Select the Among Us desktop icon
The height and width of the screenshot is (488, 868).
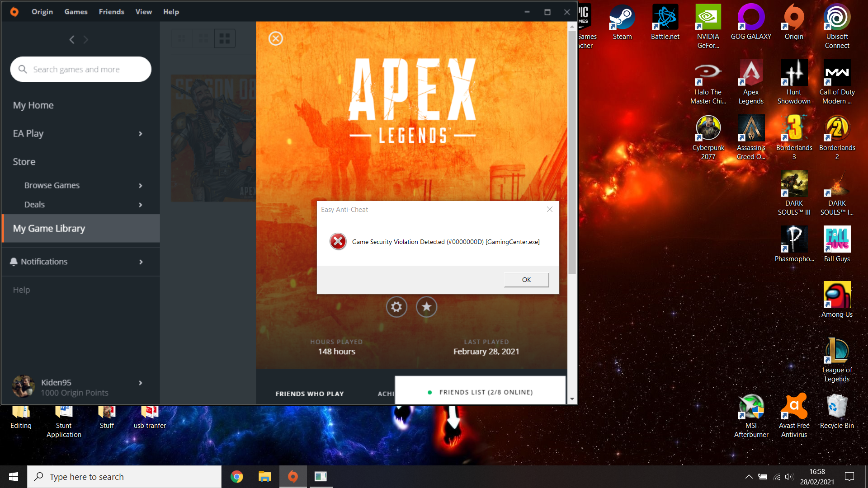(837, 300)
